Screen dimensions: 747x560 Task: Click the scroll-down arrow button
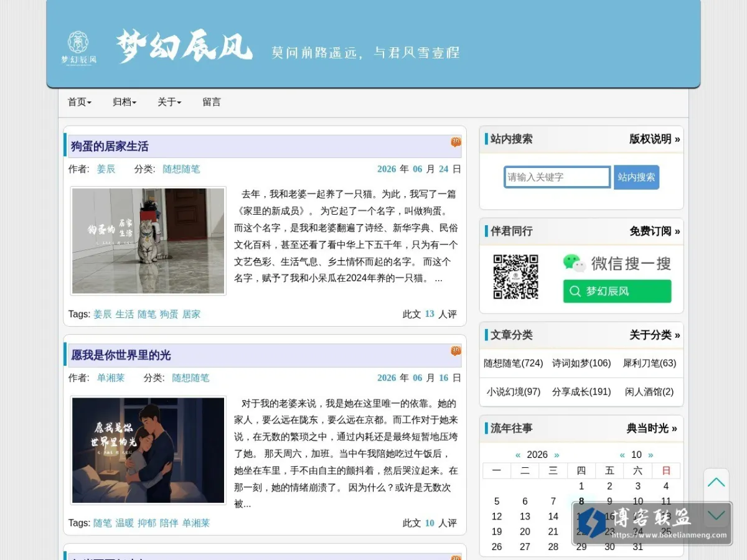click(x=716, y=515)
